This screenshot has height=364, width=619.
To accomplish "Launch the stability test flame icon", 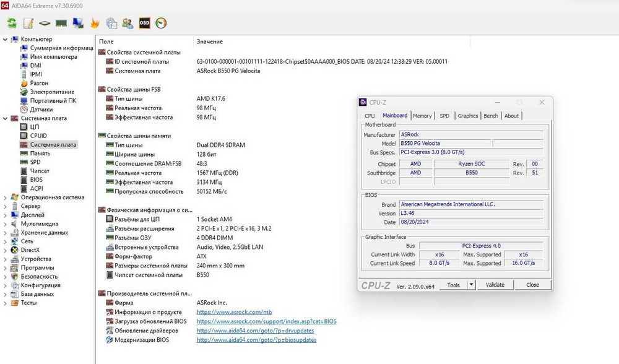I will (x=95, y=24).
